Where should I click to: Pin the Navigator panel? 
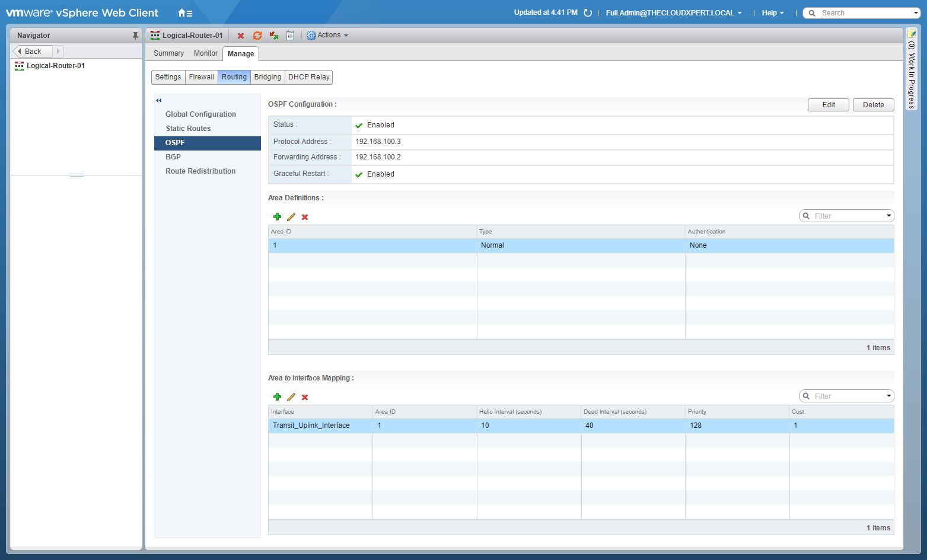click(x=135, y=36)
